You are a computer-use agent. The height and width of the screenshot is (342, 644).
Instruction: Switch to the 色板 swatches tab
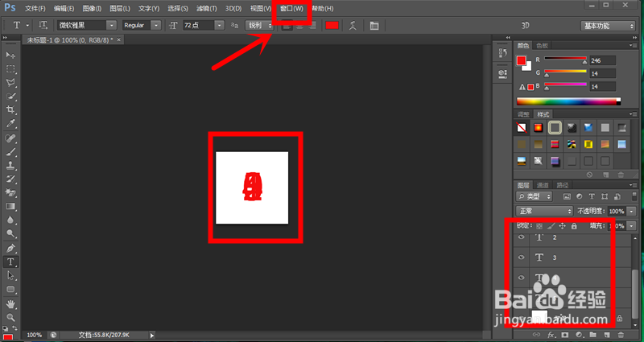coord(542,46)
